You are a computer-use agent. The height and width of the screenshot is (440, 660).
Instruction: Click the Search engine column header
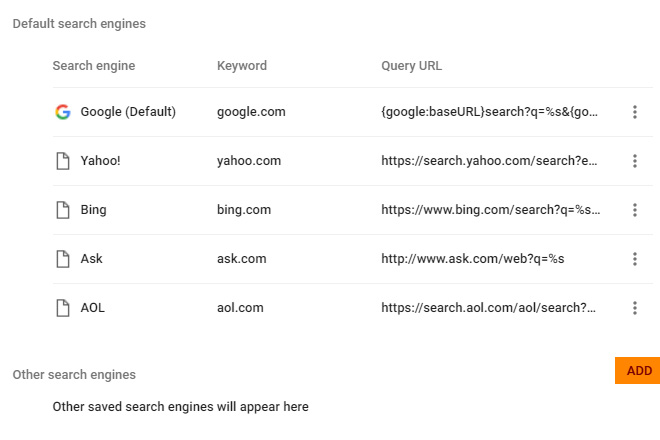coord(94,66)
